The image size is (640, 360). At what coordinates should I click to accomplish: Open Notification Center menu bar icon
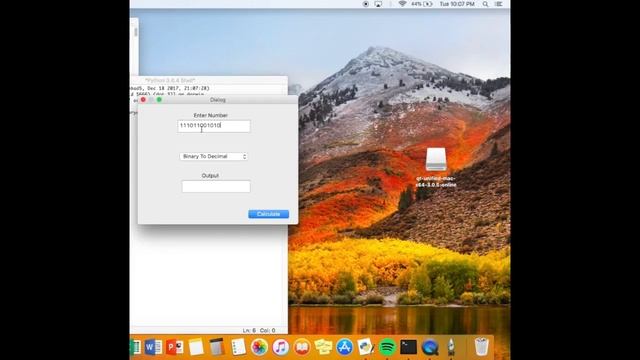pyautogui.click(x=498, y=4)
